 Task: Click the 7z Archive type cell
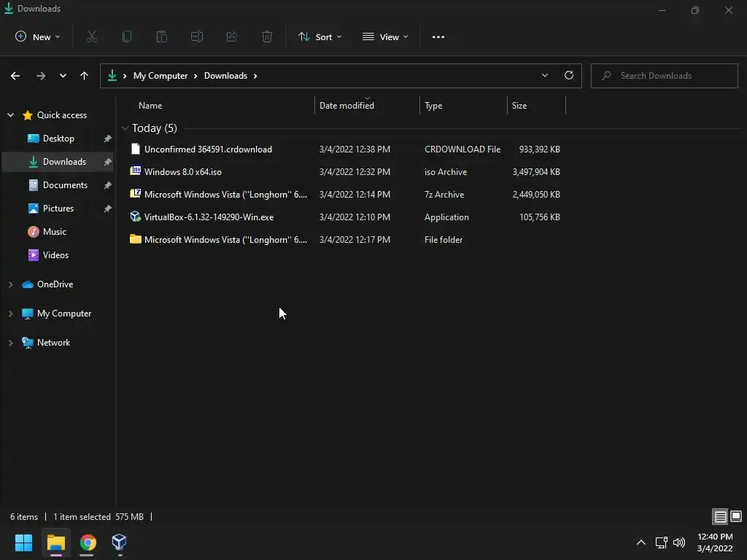[x=444, y=194]
